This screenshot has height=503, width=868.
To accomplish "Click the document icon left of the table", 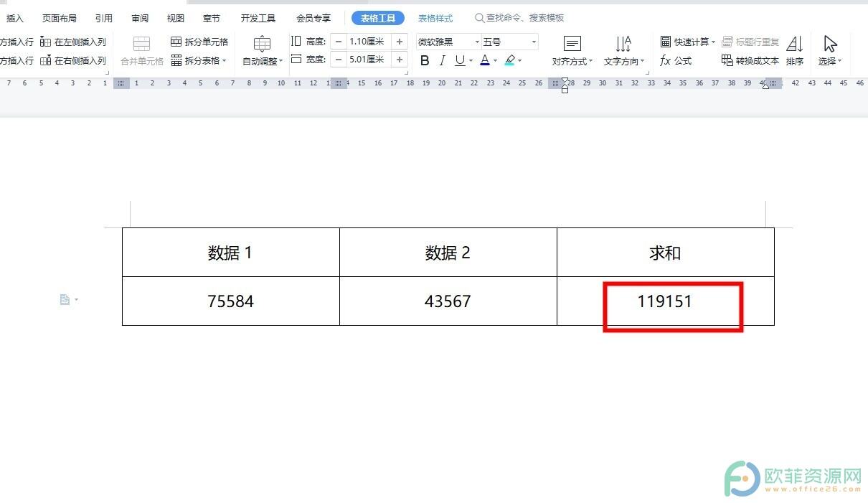I will point(65,300).
